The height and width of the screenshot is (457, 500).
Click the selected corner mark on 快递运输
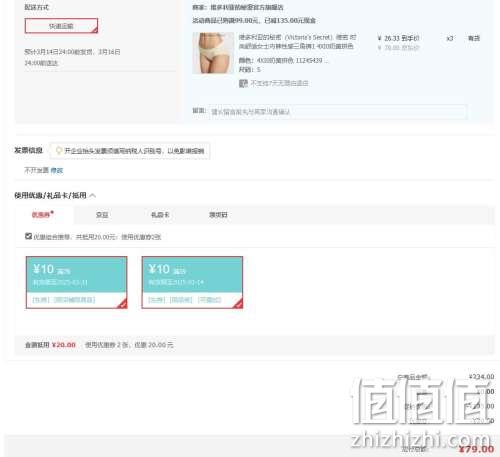click(x=95, y=30)
